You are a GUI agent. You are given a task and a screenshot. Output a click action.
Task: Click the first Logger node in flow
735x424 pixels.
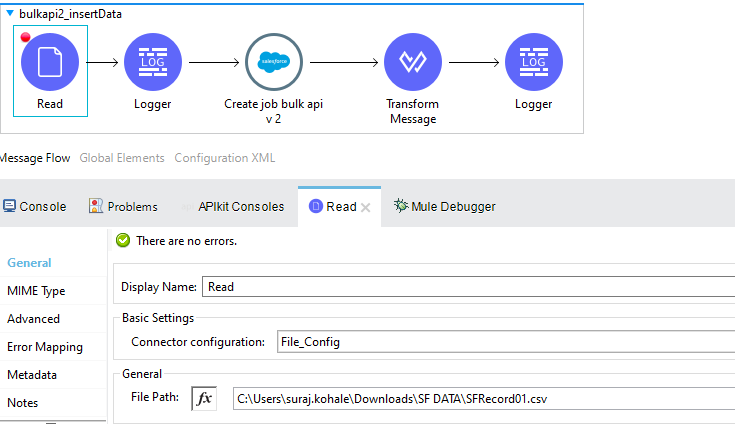[152, 61]
